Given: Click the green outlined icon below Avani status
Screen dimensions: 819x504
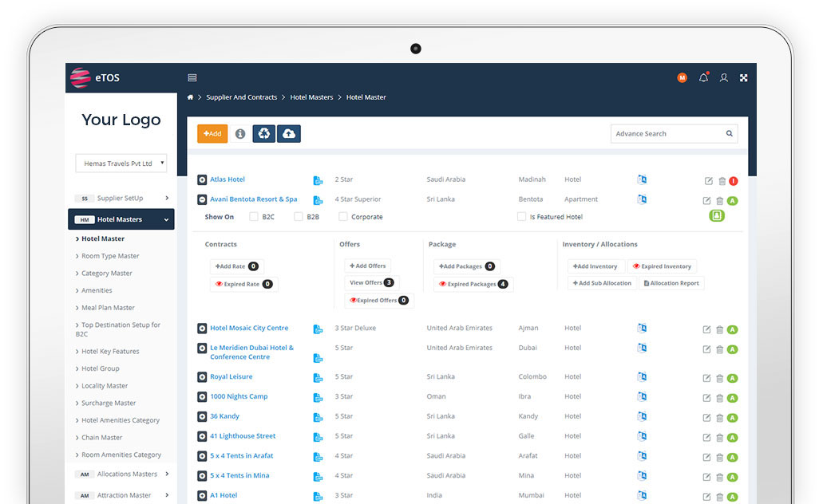Looking at the screenshot, I should click(x=717, y=215).
